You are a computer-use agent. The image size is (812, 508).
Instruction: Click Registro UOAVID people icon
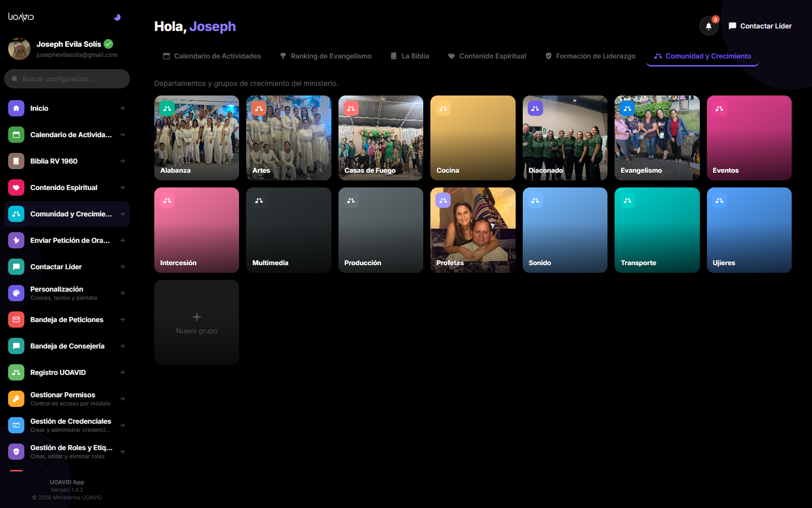[x=16, y=372]
